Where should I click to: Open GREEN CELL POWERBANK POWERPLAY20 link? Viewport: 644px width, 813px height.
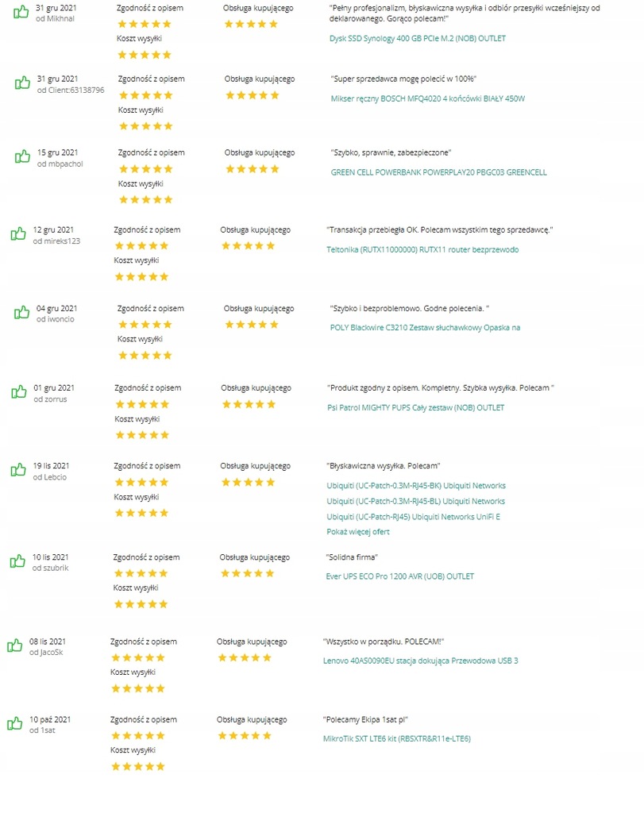pyautogui.click(x=438, y=172)
